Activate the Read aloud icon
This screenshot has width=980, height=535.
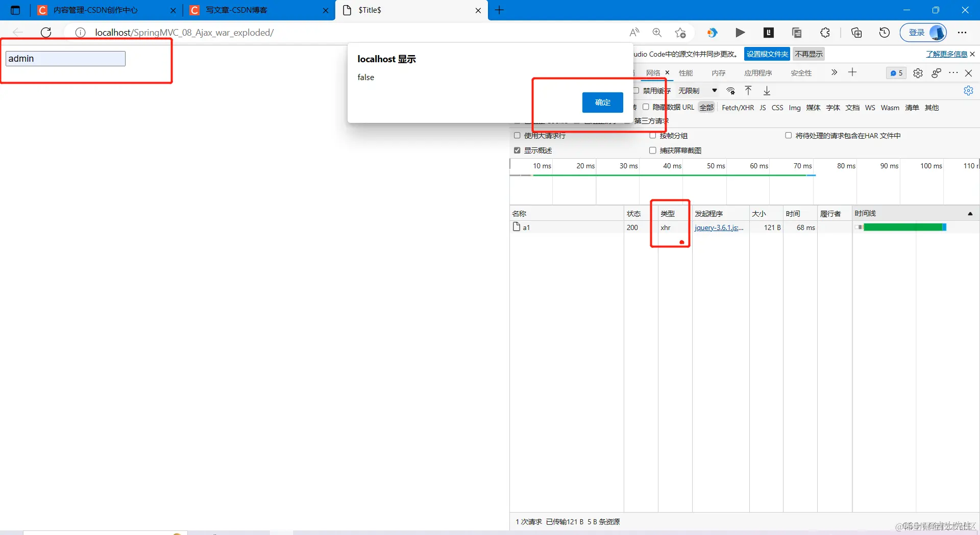click(x=634, y=33)
